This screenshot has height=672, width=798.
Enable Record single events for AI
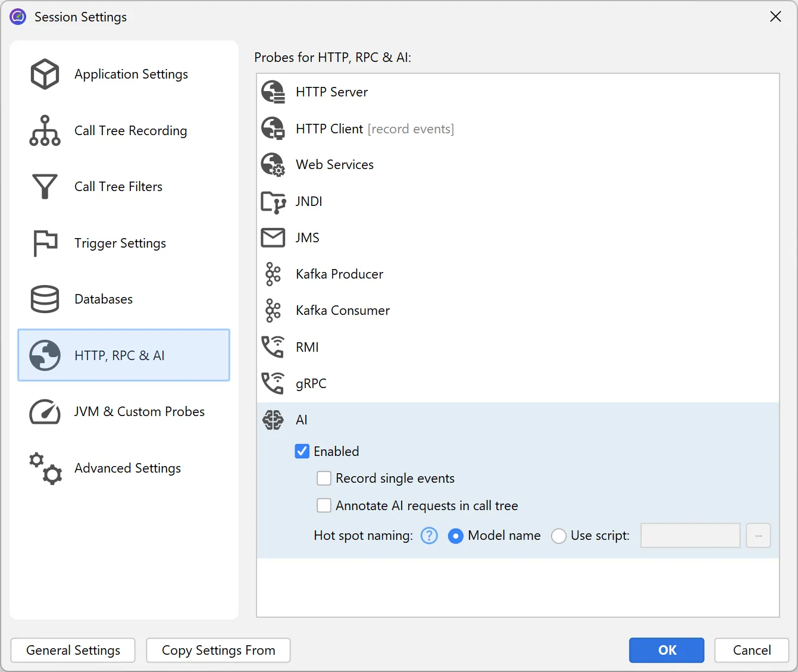324,478
